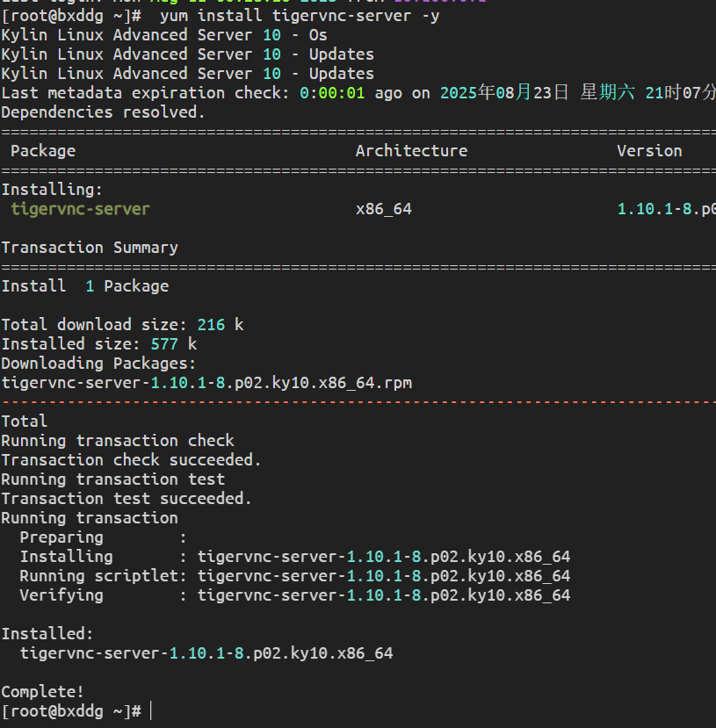Screen dimensions: 716x728
Task: Click the 'Complete!' message
Action: click(43, 693)
